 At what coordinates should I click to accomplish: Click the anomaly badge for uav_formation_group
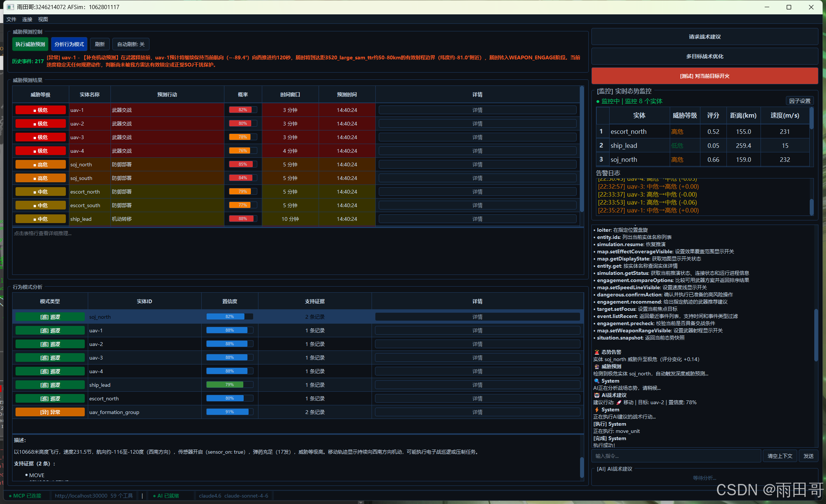50,412
